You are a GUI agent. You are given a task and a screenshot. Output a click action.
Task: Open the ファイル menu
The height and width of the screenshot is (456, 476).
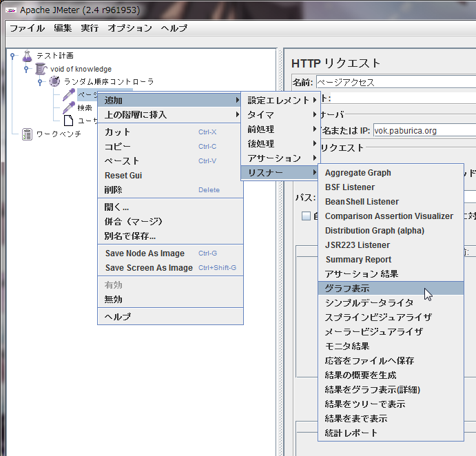pyautogui.click(x=28, y=28)
